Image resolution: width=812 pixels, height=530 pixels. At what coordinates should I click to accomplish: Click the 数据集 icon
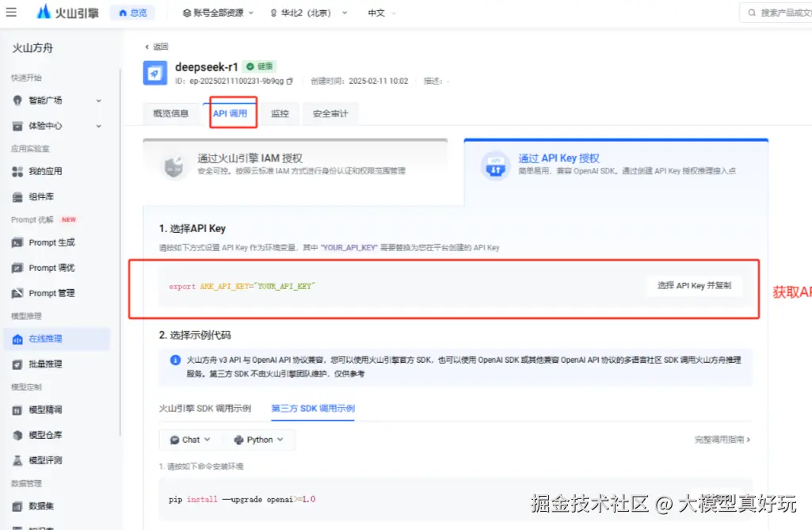coord(17,507)
